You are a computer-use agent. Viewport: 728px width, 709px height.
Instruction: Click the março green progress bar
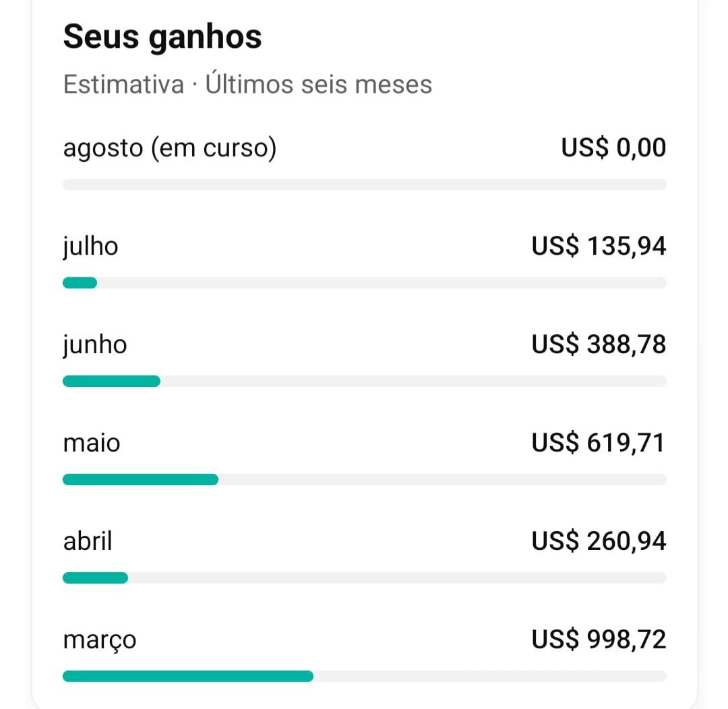[188, 677]
